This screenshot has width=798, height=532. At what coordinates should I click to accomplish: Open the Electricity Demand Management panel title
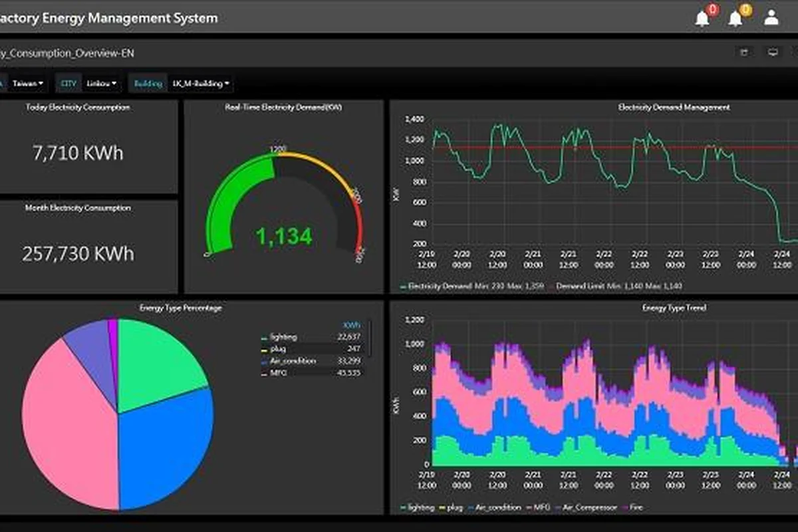[x=674, y=107]
